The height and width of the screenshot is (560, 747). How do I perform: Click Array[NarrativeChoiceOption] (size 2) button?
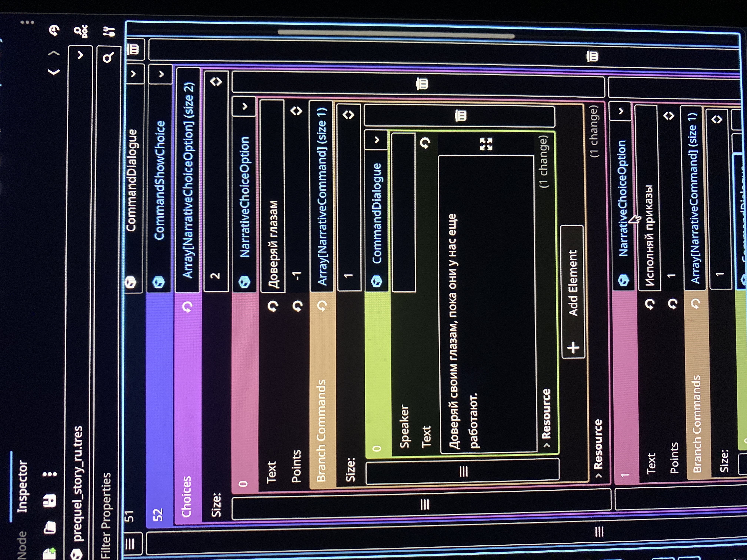tap(188, 181)
